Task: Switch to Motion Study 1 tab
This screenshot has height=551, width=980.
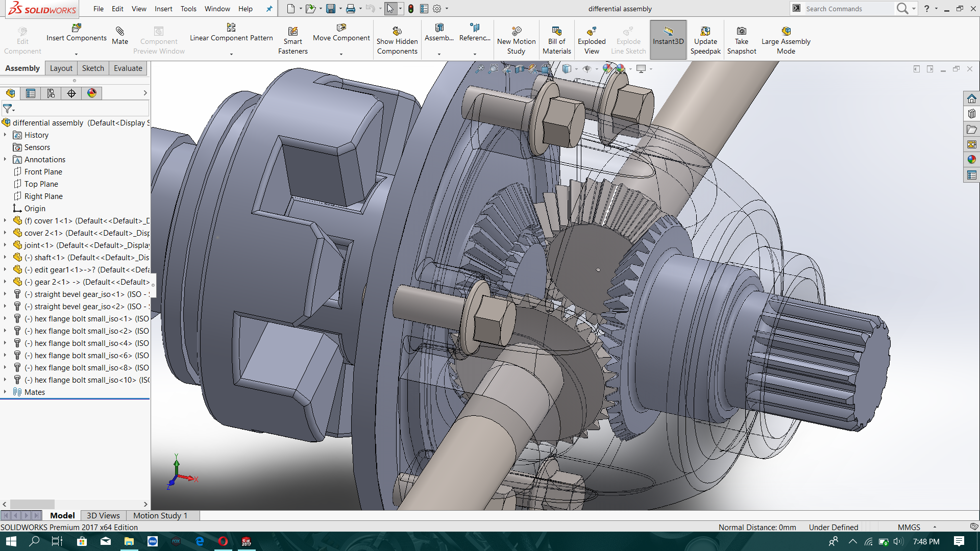Action: click(x=160, y=515)
